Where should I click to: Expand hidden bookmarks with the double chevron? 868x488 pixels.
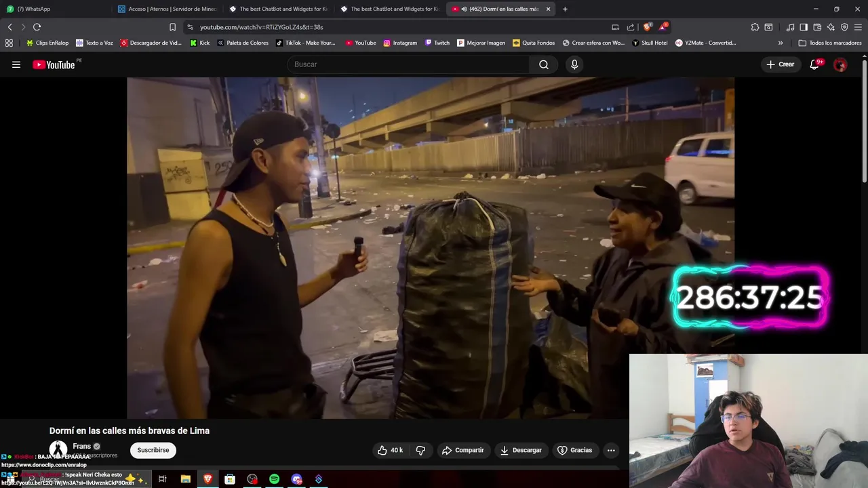tap(781, 43)
